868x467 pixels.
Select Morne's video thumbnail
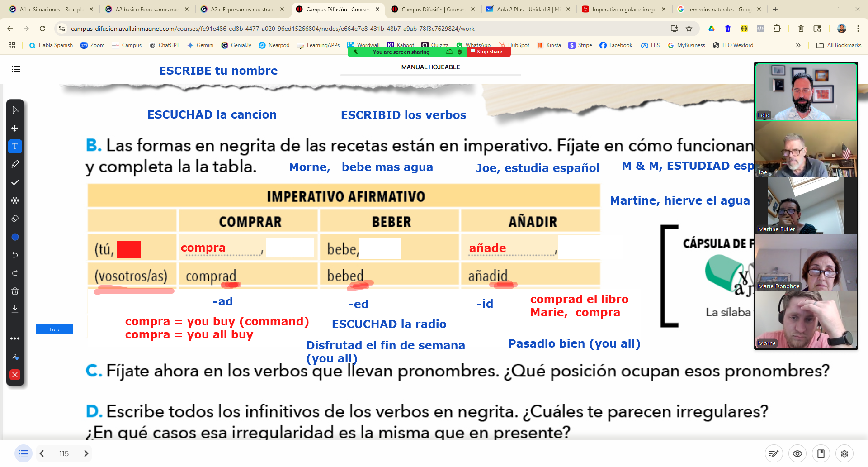click(x=806, y=320)
